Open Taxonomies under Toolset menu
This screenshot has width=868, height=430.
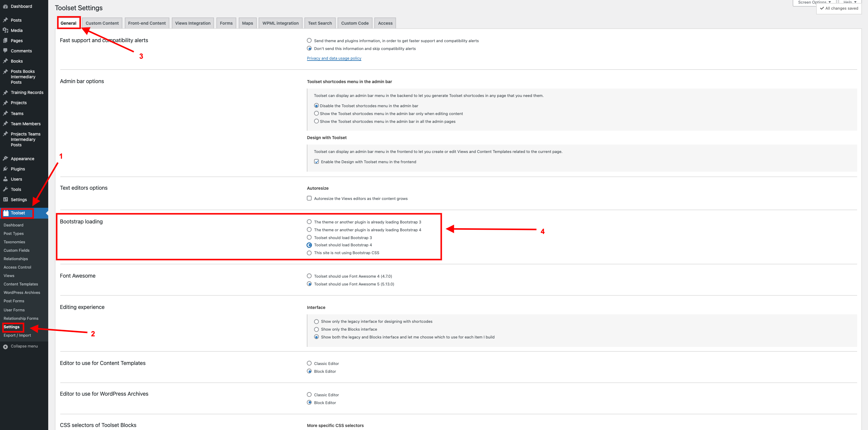tap(14, 242)
